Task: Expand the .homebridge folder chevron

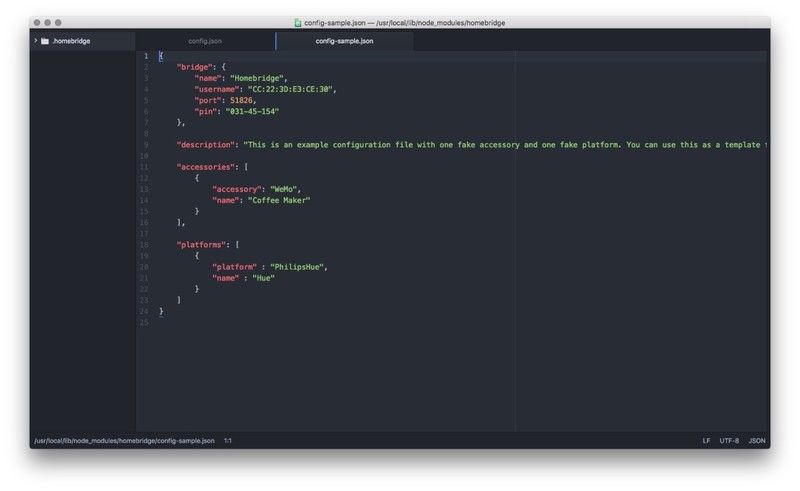Action: pyautogui.click(x=35, y=41)
